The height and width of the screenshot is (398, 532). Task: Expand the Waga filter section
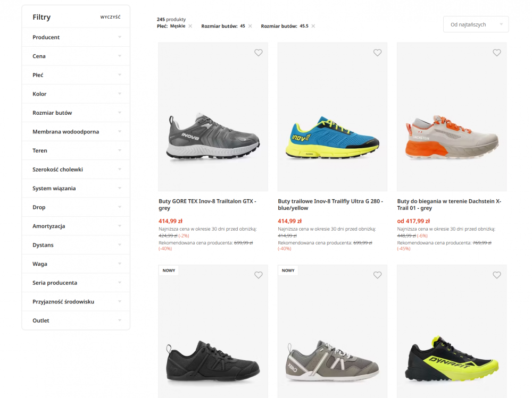click(76, 264)
